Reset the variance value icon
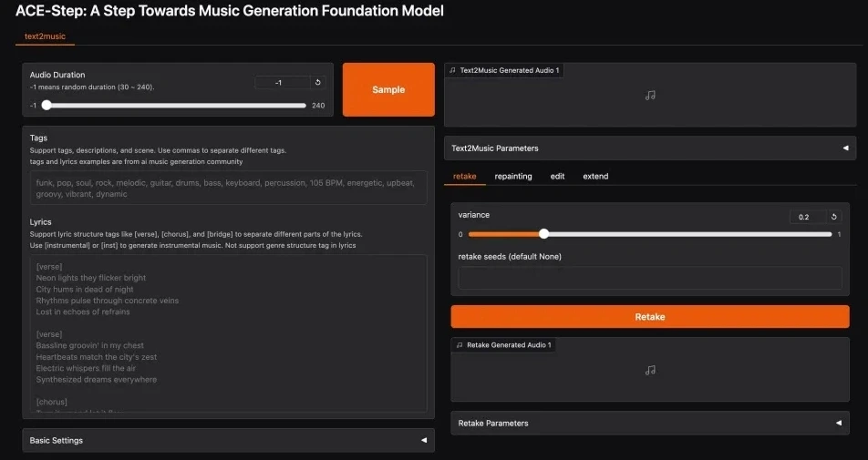This screenshot has height=460, width=868. pyautogui.click(x=834, y=217)
